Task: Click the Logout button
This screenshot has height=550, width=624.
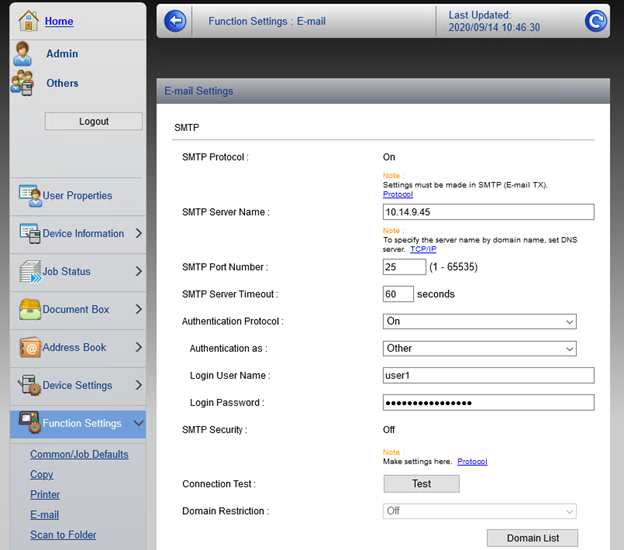Action: (94, 121)
